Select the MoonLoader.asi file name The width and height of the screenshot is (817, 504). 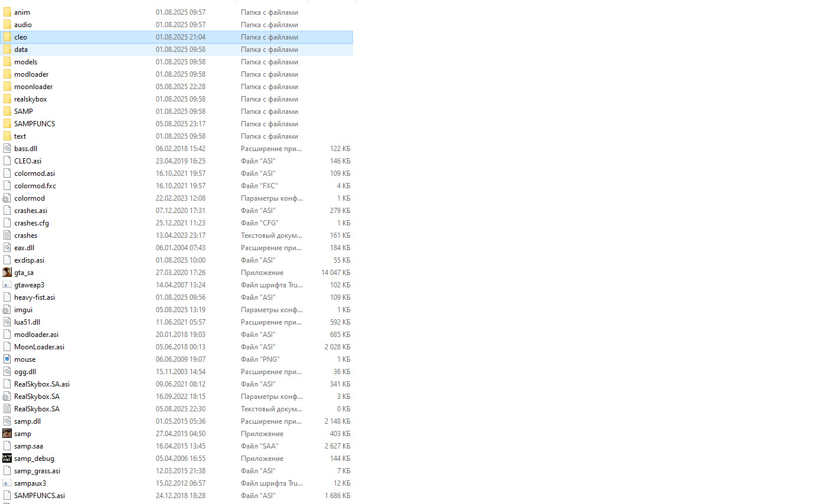39,347
